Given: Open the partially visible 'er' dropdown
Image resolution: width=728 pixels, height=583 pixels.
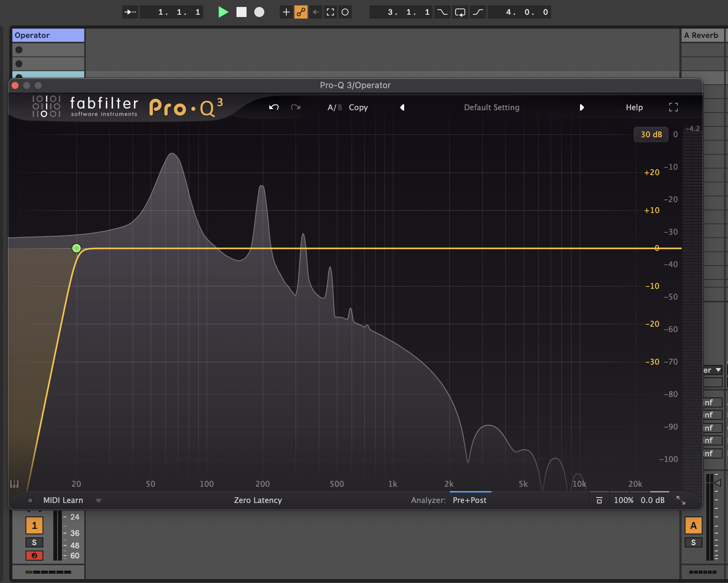Looking at the screenshot, I should pyautogui.click(x=712, y=370).
